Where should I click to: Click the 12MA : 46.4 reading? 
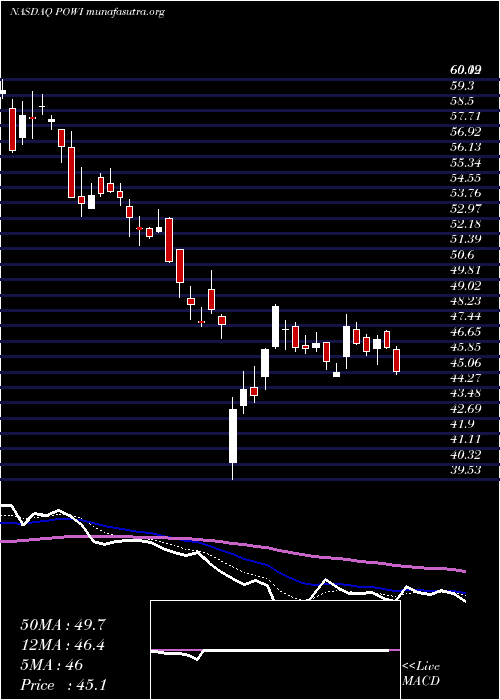click(x=63, y=645)
